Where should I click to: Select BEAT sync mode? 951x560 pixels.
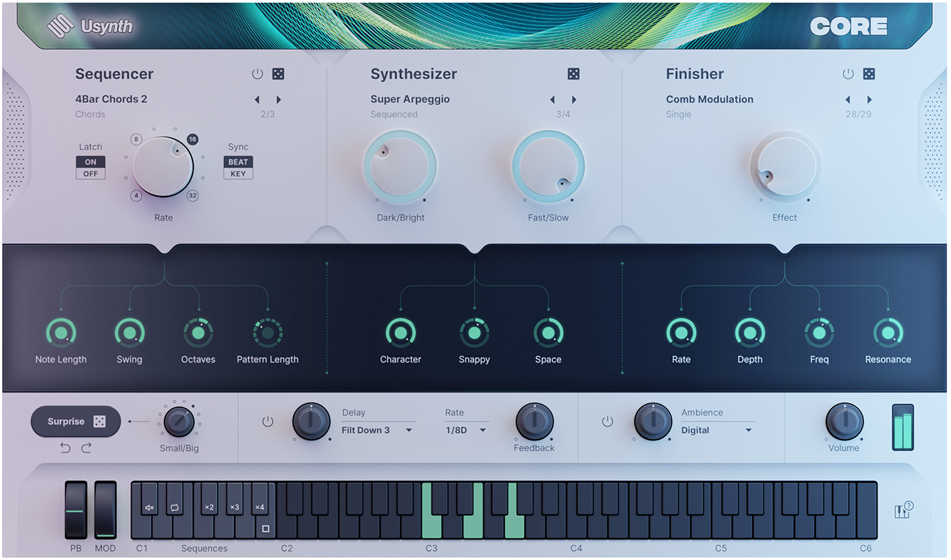[238, 162]
